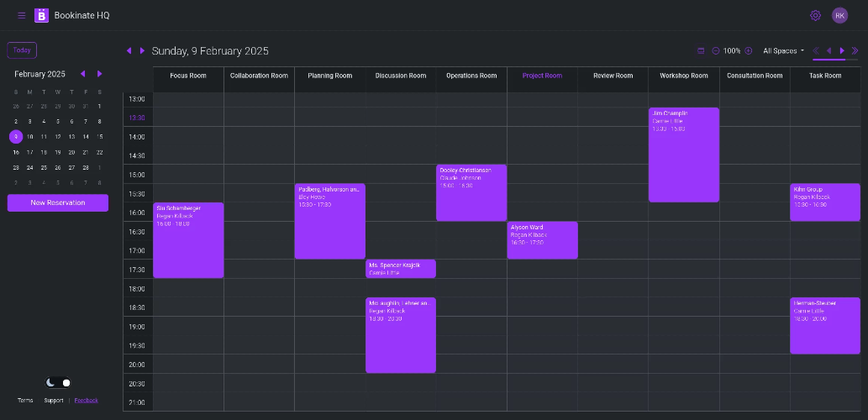Click the New Reservation button
This screenshot has height=420, width=868.
tap(58, 202)
